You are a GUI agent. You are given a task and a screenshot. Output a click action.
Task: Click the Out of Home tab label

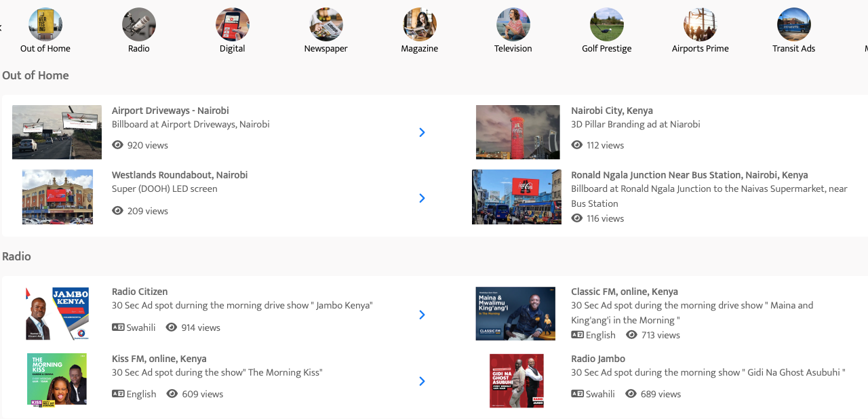click(45, 49)
